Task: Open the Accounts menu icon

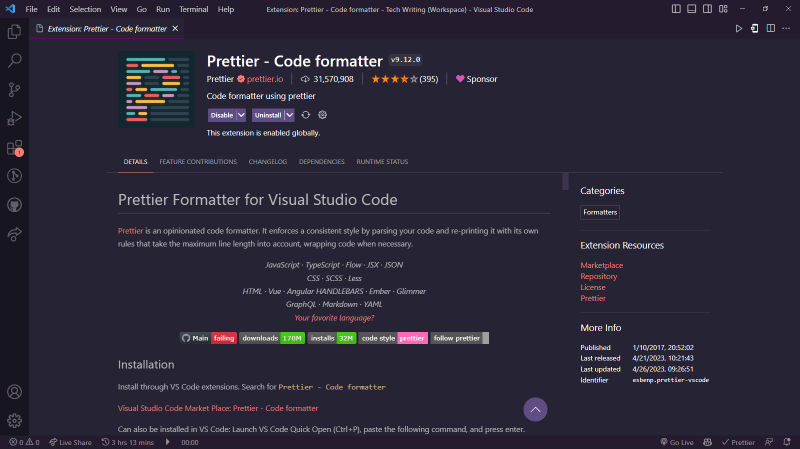Action: click(x=14, y=392)
